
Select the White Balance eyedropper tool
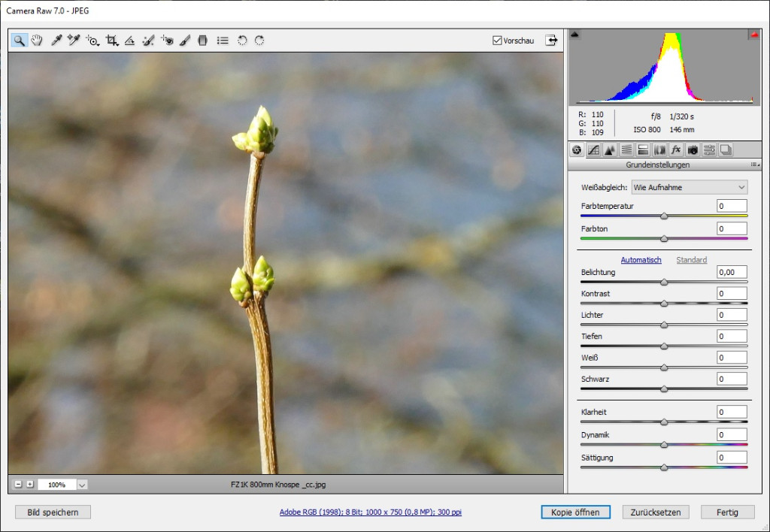56,41
